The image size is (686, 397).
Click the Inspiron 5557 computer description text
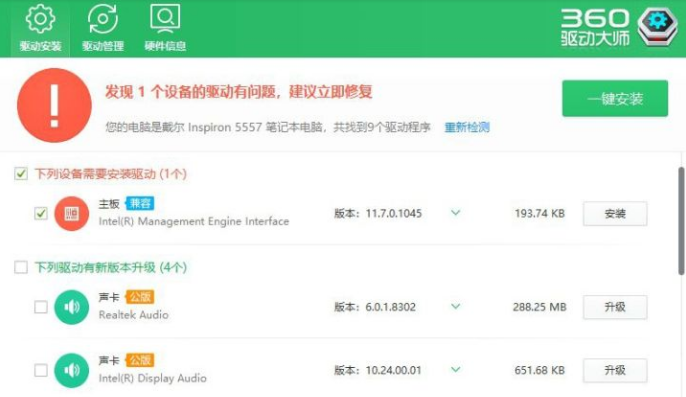click(x=268, y=127)
